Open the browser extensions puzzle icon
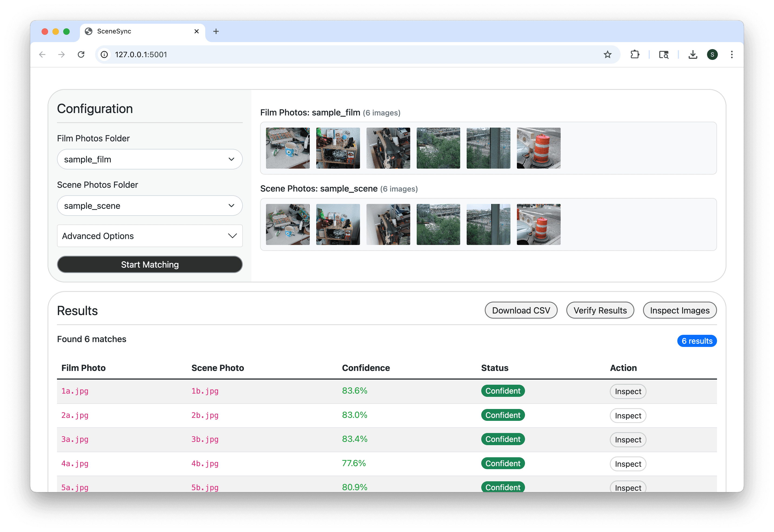 click(635, 54)
